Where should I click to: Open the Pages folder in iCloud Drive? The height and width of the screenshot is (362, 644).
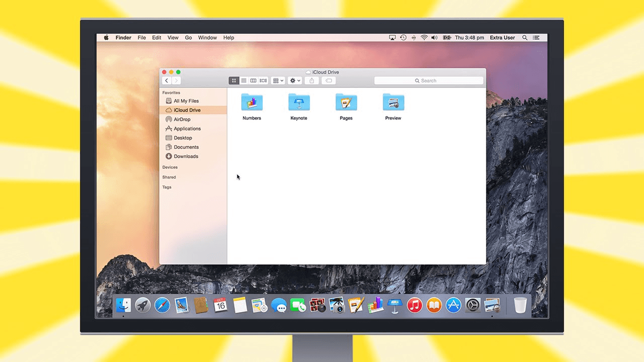346,103
